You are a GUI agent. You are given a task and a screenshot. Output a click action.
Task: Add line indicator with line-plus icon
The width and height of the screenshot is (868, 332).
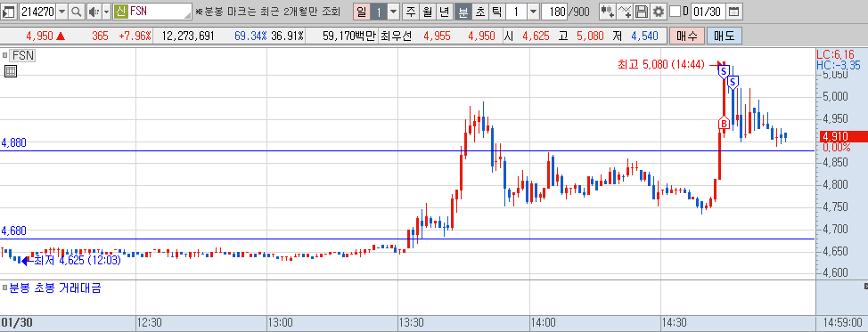[x=625, y=11]
